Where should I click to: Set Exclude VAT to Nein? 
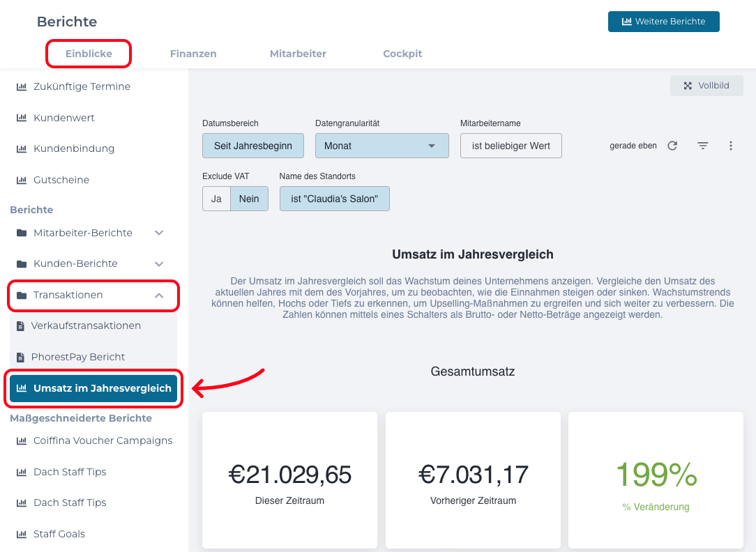click(249, 199)
